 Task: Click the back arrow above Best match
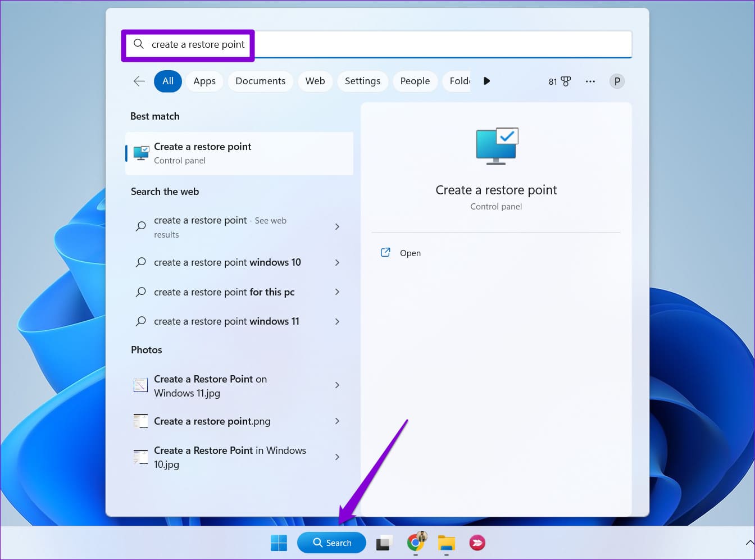pyautogui.click(x=139, y=81)
